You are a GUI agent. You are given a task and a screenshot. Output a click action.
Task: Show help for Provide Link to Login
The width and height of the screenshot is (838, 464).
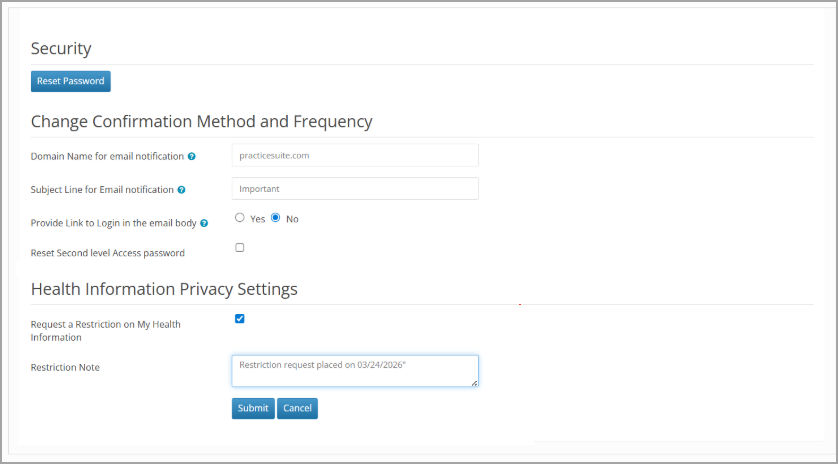(x=204, y=223)
